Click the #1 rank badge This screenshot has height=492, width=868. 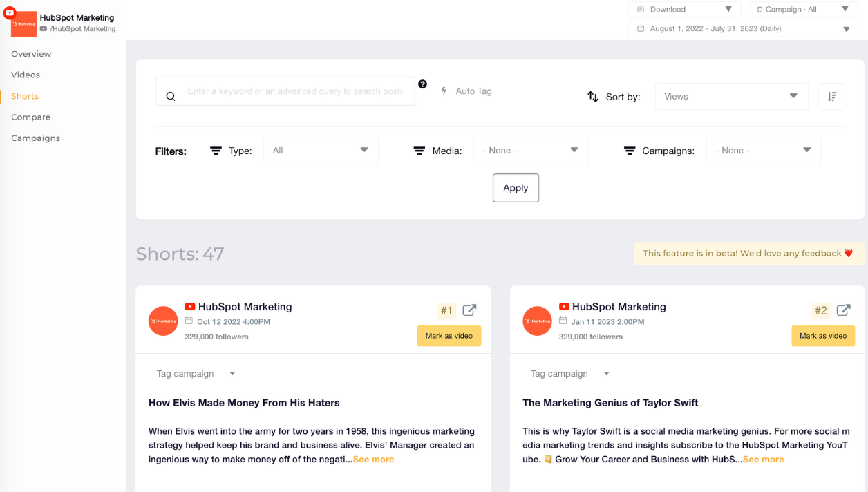pos(446,311)
